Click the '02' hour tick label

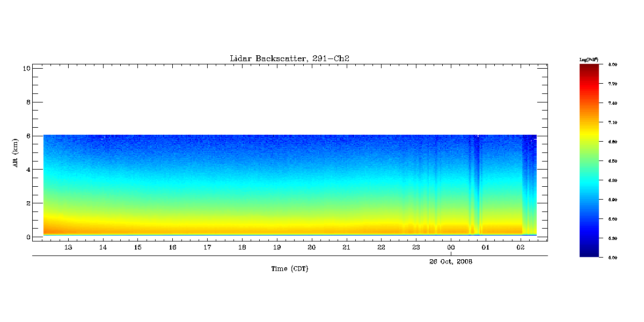click(521, 247)
